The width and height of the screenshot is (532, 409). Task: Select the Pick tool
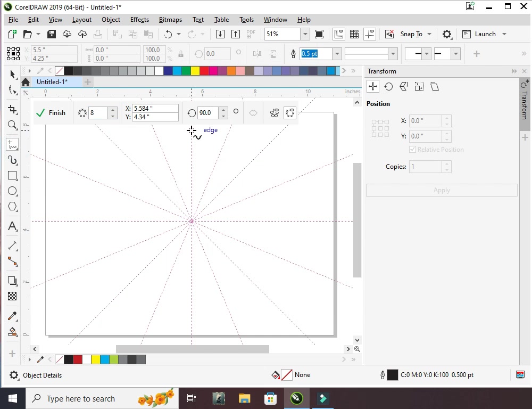coord(13,74)
